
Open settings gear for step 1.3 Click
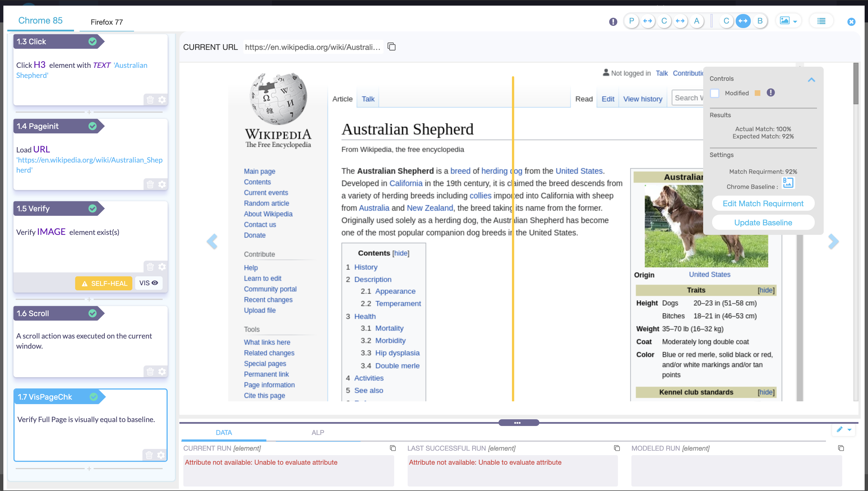[x=162, y=100]
